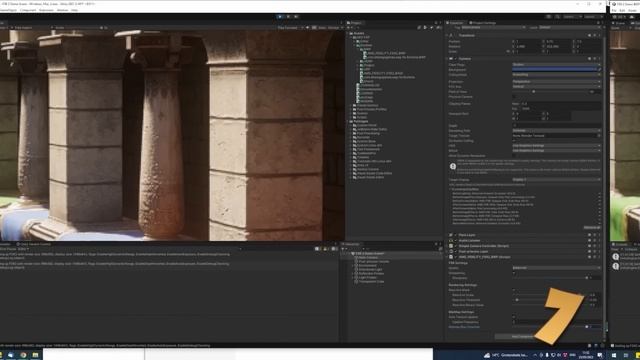Click the Step frame button in the toolbar
The height and width of the screenshot is (360, 640).
click(296, 17)
